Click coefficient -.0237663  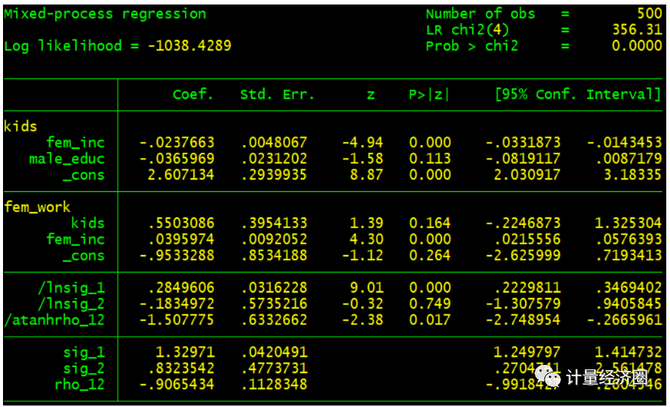(177, 143)
